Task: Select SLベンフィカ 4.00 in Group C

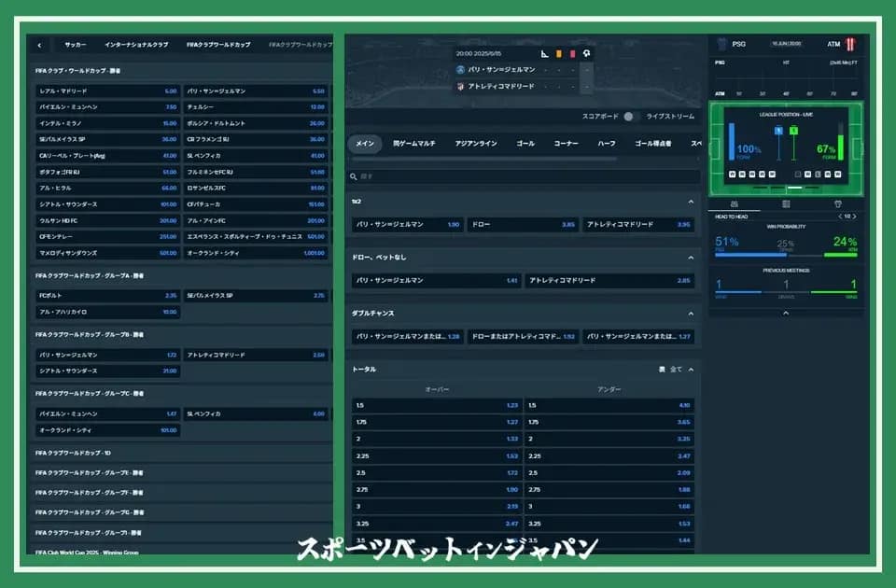Action: click(256, 414)
